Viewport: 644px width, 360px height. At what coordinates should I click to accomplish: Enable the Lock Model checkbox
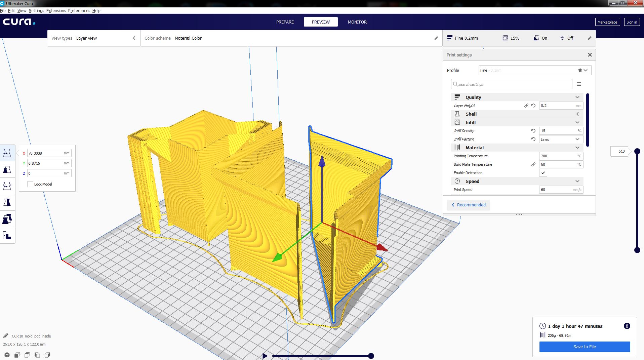[x=30, y=184]
